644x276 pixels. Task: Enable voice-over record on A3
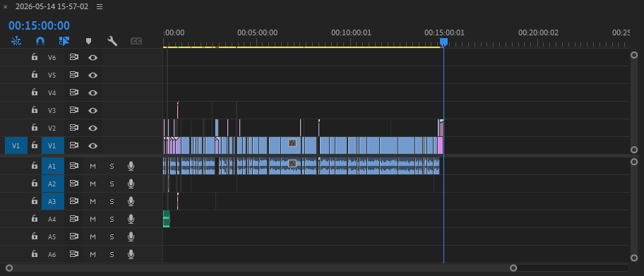pos(131,201)
